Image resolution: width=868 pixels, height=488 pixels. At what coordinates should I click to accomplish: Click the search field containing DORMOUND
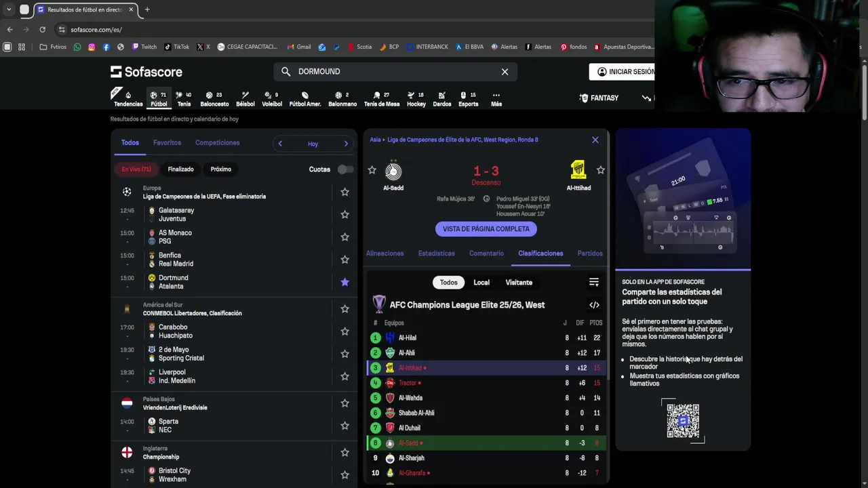(395, 72)
